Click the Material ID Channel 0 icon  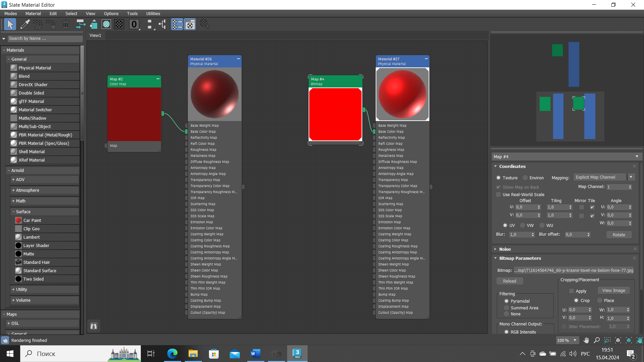pyautogui.click(x=134, y=24)
